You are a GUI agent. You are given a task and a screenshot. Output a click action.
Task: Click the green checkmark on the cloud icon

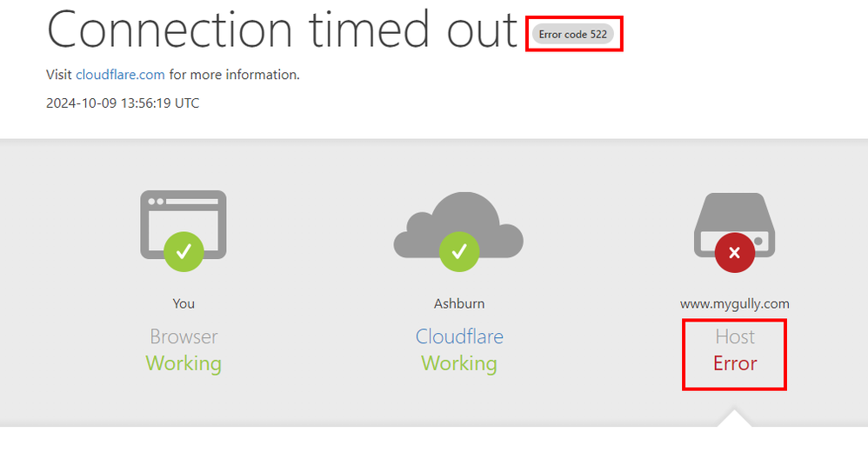pyautogui.click(x=458, y=252)
